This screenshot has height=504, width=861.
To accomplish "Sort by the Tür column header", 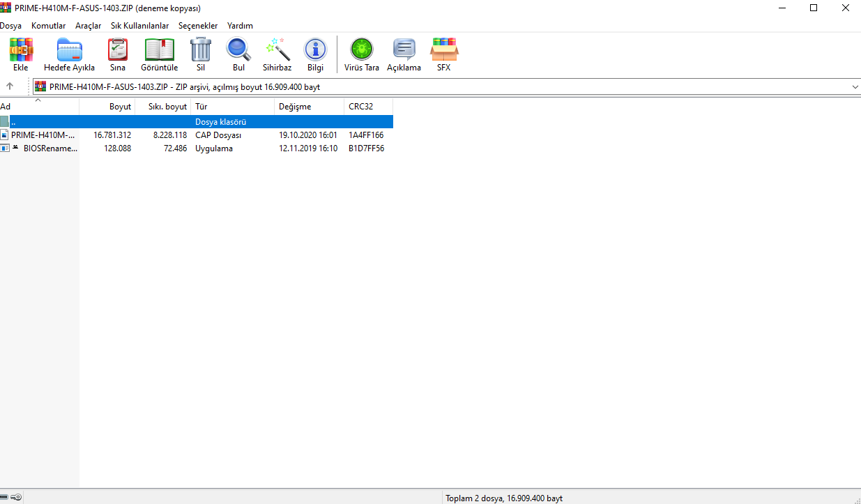I will 233,107.
